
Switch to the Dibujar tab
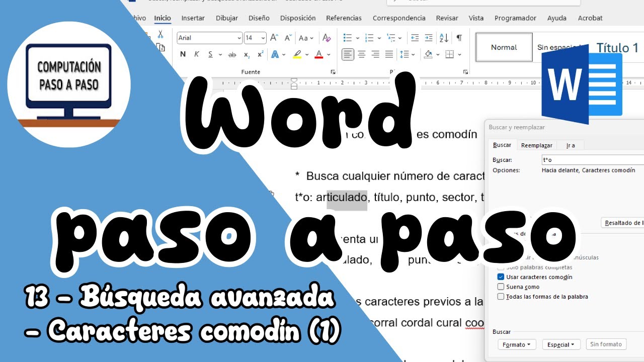(227, 18)
